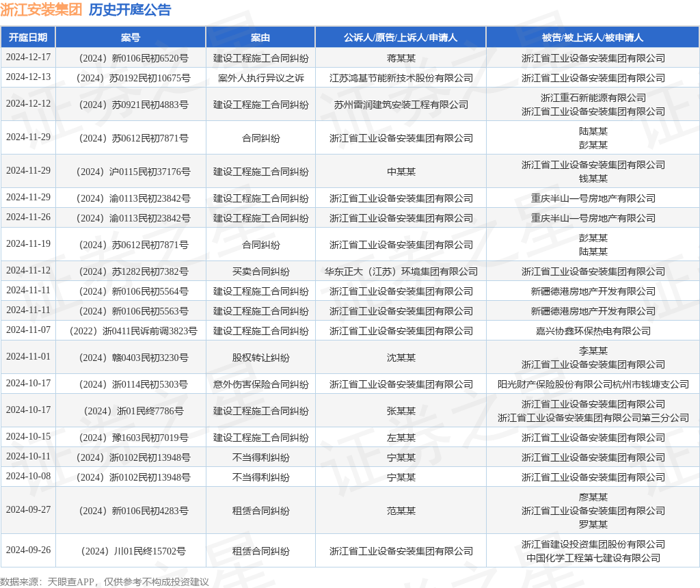This screenshot has height=588, width=700.
Task: Select case number (2024)新0106民初6520号
Action: (x=133, y=59)
